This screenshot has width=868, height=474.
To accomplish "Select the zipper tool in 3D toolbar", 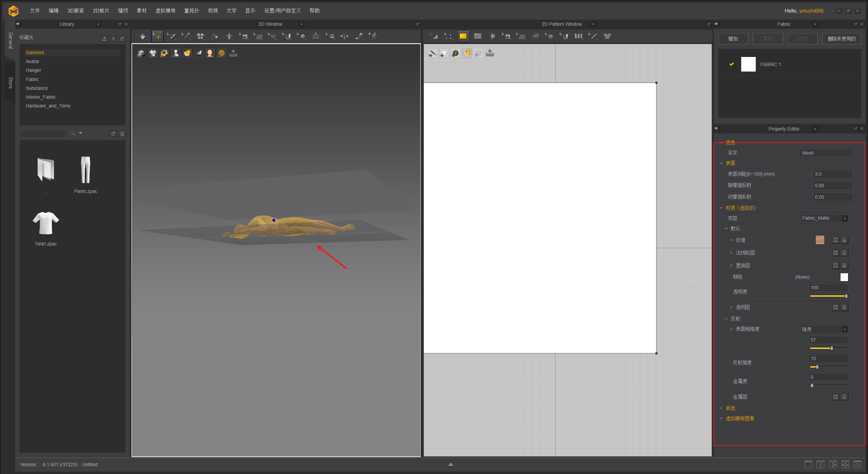I will (x=315, y=36).
